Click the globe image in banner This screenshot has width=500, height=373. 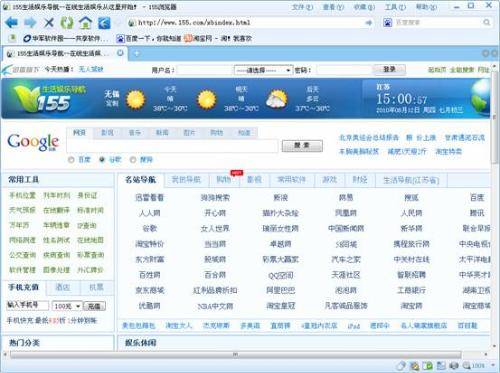(480, 97)
